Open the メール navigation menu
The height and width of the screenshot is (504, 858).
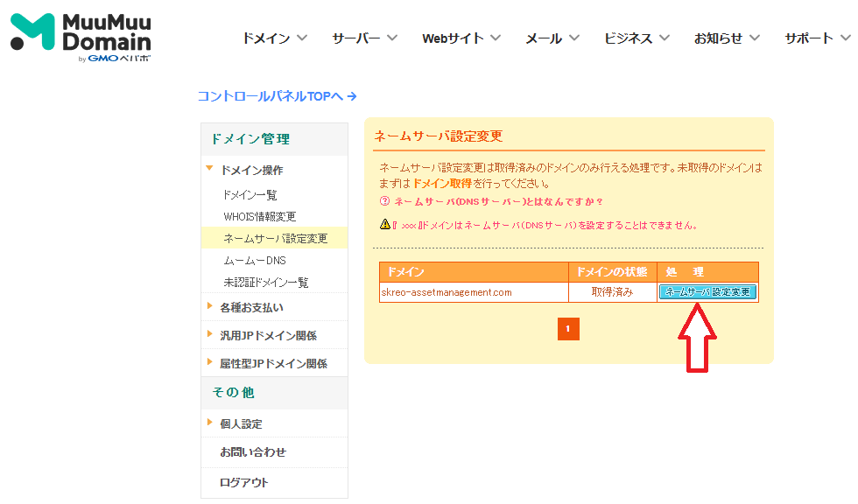(552, 38)
